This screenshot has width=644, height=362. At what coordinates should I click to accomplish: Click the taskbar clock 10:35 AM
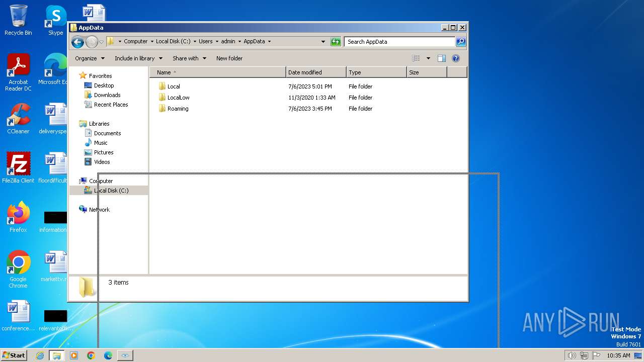618,355
